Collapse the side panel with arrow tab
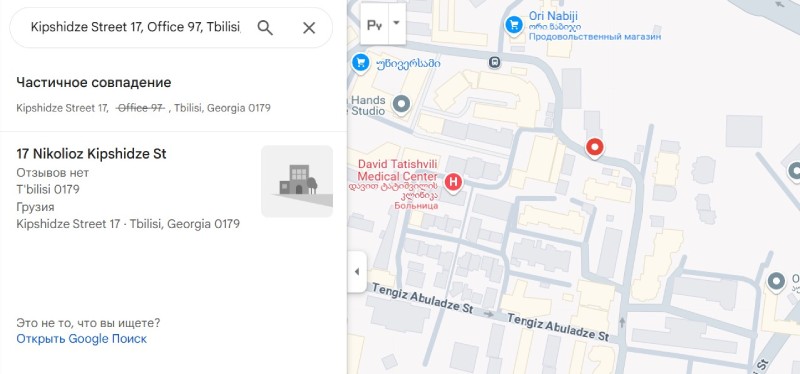 click(x=357, y=271)
